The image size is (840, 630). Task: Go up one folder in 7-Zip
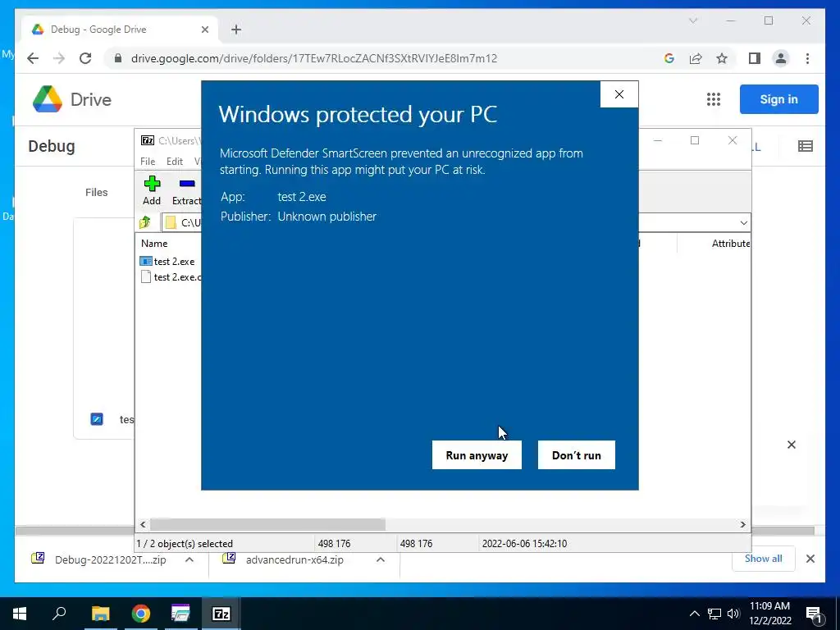pos(144,222)
